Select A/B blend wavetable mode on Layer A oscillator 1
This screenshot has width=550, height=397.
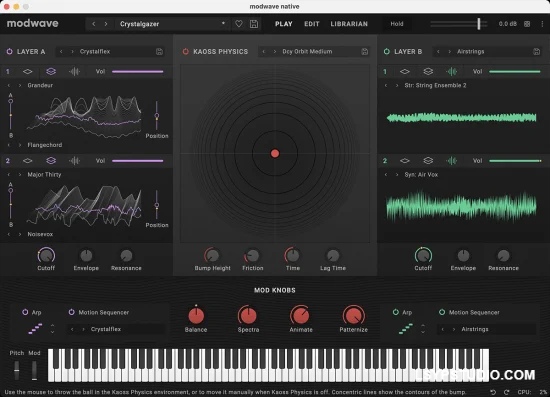51,72
